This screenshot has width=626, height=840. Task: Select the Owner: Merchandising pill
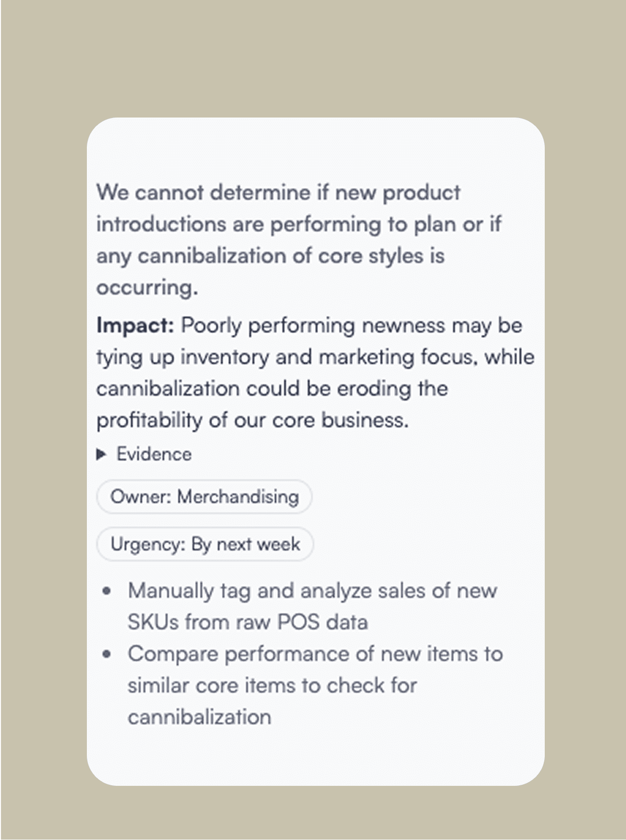pos(204,497)
